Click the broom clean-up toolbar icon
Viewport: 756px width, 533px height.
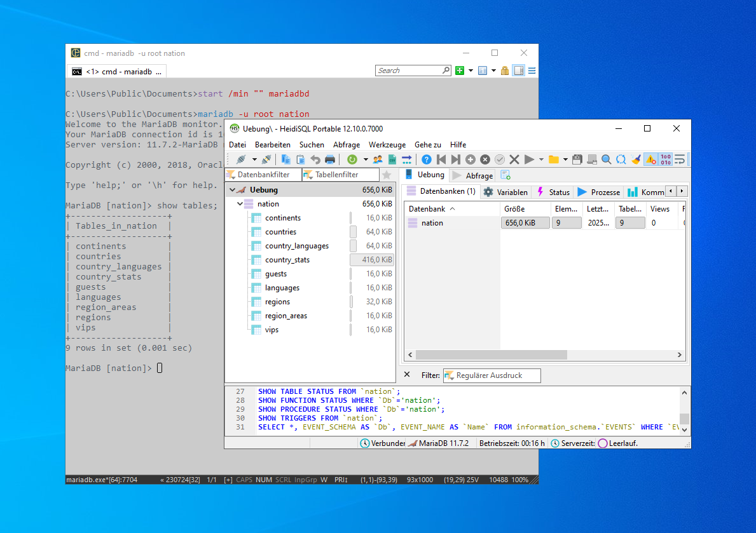pyautogui.click(x=636, y=159)
